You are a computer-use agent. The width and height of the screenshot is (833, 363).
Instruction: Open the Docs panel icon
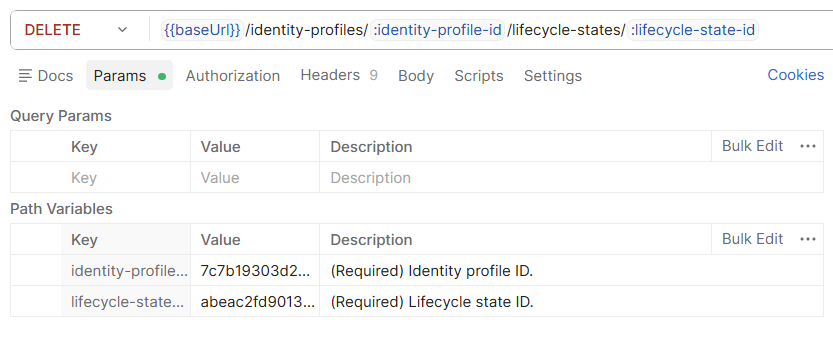pos(25,75)
